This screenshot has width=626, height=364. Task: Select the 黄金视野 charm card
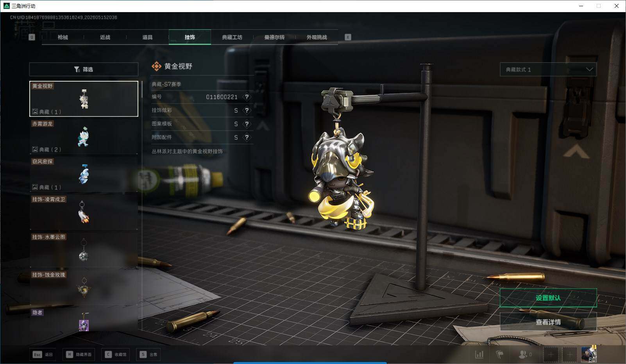84,99
